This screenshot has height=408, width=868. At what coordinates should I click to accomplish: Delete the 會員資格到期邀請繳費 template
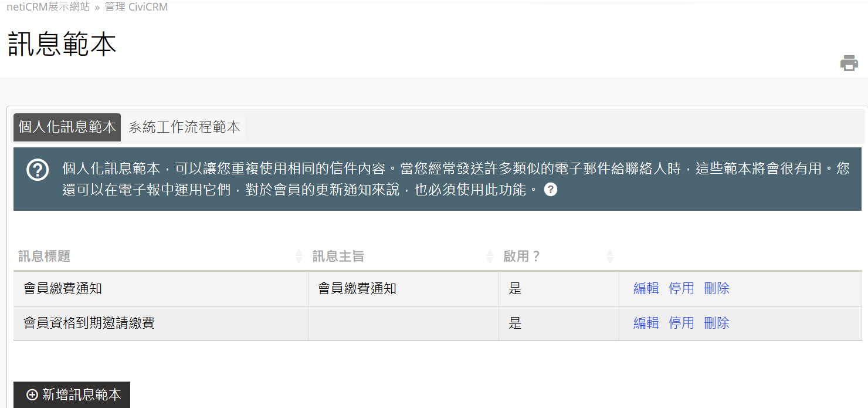click(x=716, y=323)
